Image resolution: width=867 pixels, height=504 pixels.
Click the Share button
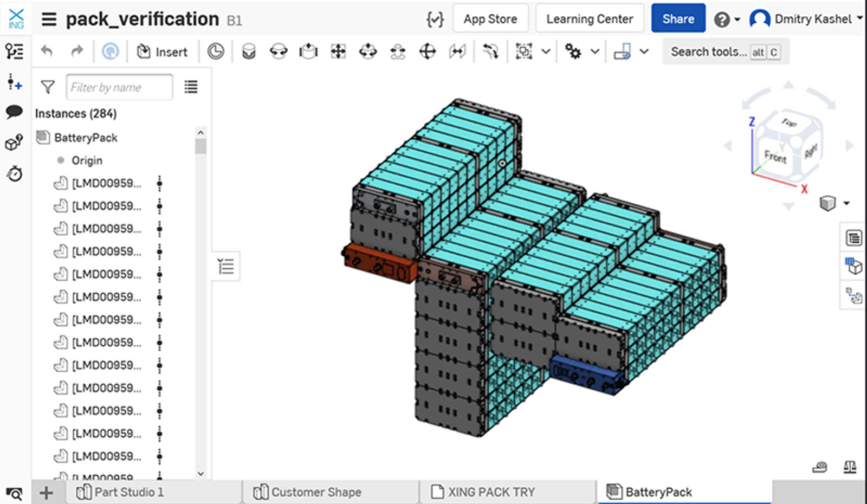[678, 18]
